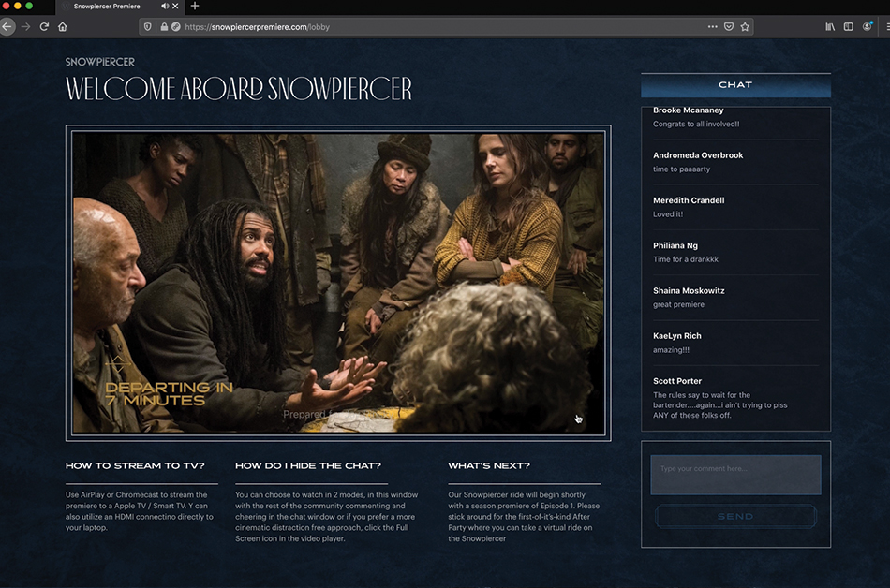Viewport: 890px width, 588px height.
Task: Open tracking protection shield in address bar
Action: coord(148,26)
